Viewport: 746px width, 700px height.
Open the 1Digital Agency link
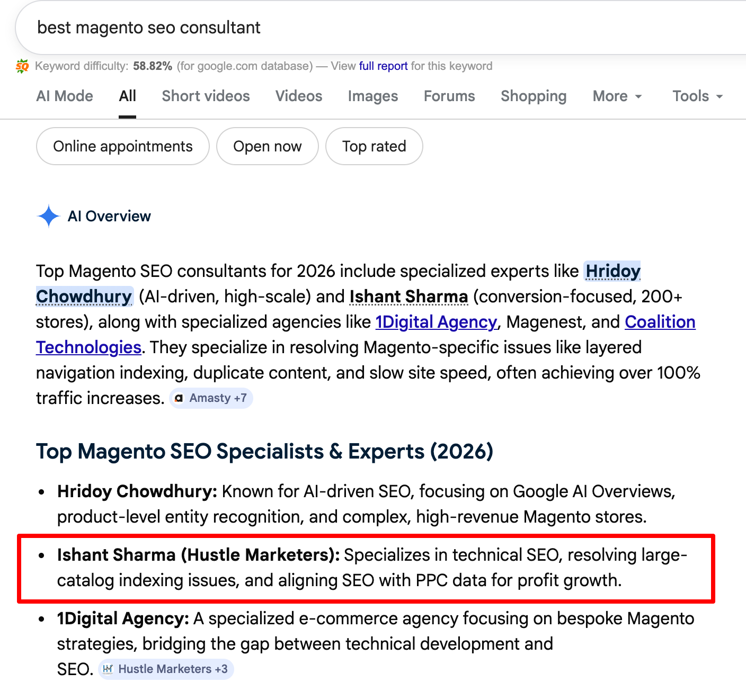coord(436,322)
